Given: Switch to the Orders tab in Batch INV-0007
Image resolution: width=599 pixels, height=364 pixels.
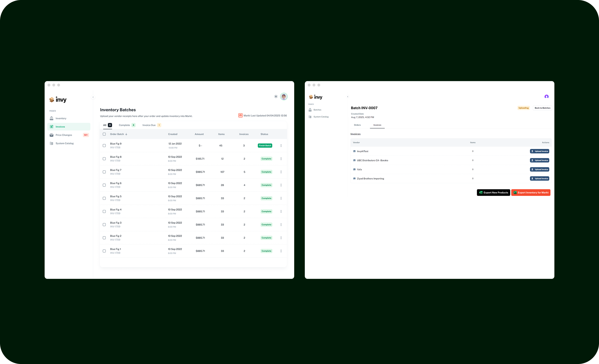Looking at the screenshot, I should click(x=357, y=125).
